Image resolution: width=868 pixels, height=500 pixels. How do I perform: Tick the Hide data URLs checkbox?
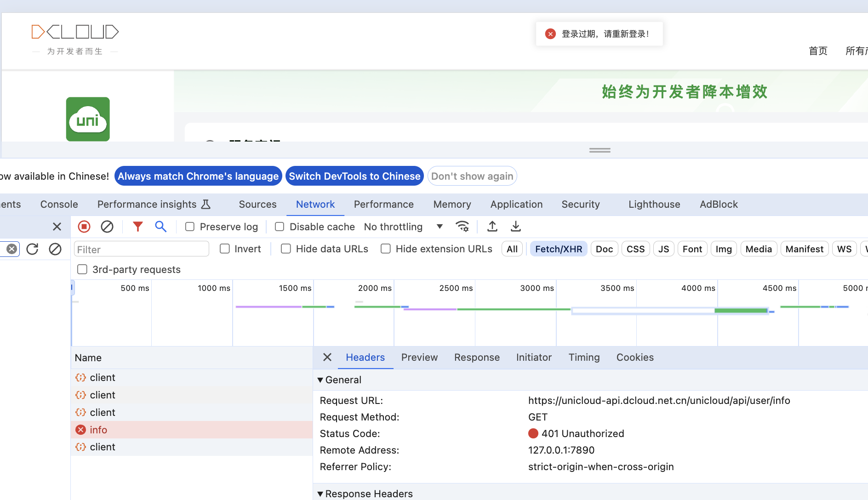click(286, 249)
